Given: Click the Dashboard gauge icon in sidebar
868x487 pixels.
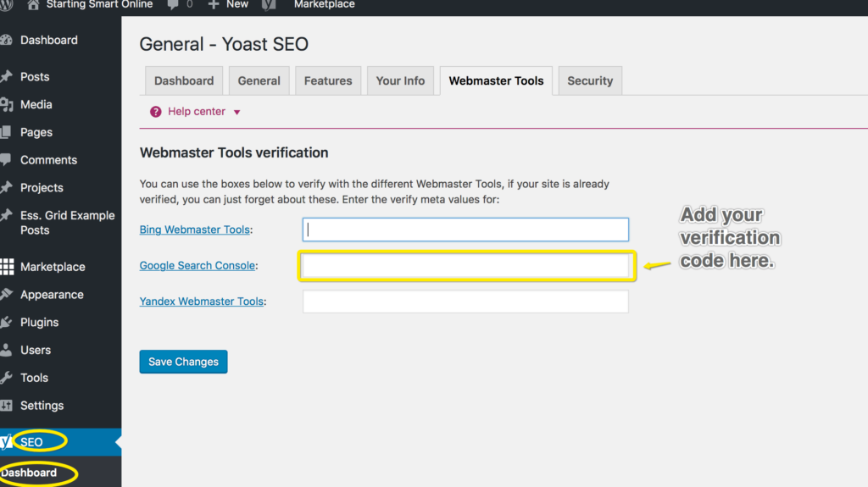Looking at the screenshot, I should click(x=6, y=40).
